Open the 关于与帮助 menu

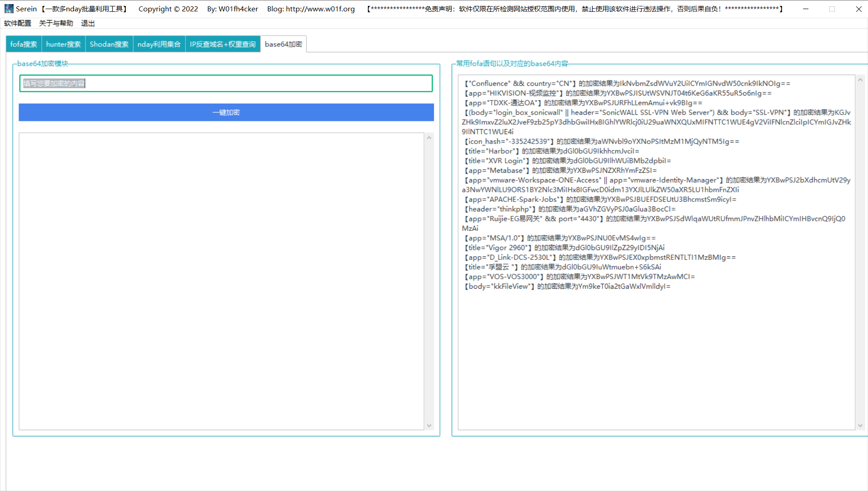(x=56, y=23)
